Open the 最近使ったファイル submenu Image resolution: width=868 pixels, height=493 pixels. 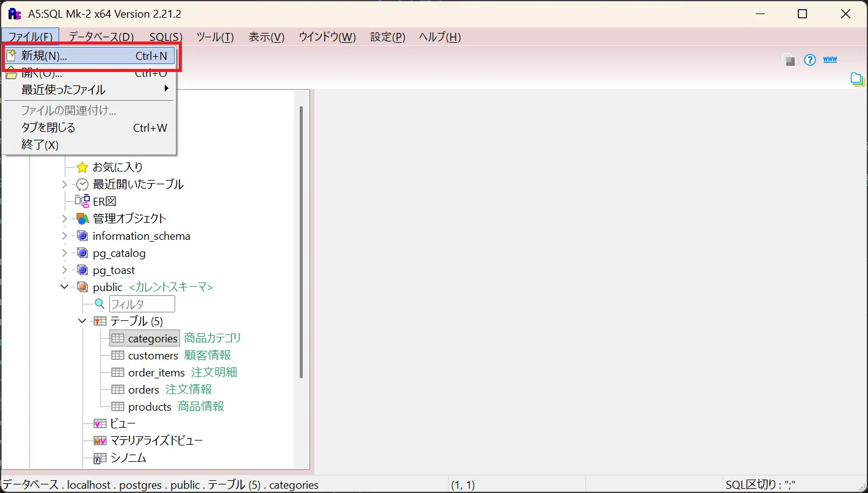pyautogui.click(x=89, y=90)
